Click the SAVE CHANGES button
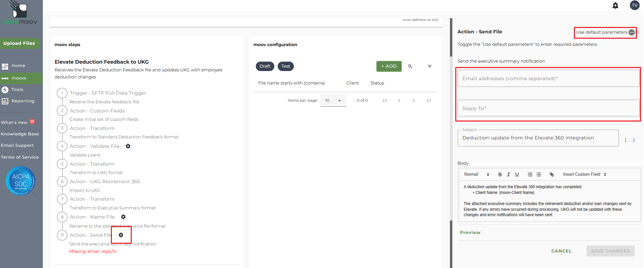 [610, 251]
